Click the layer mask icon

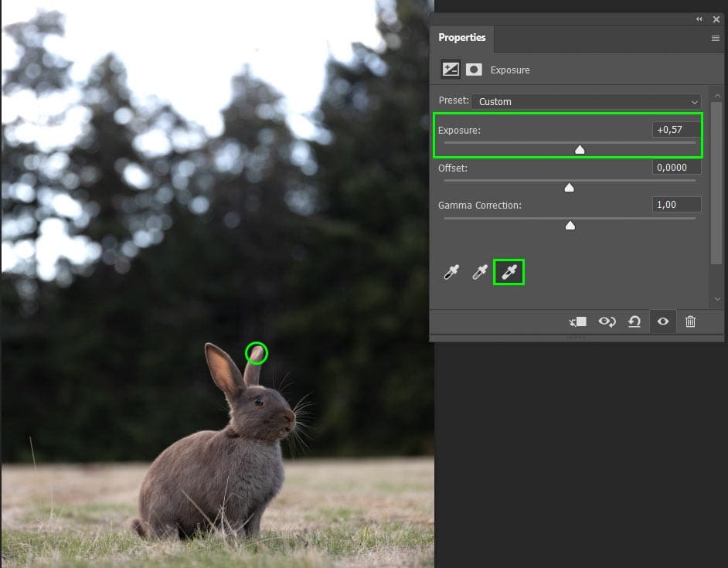click(x=474, y=70)
